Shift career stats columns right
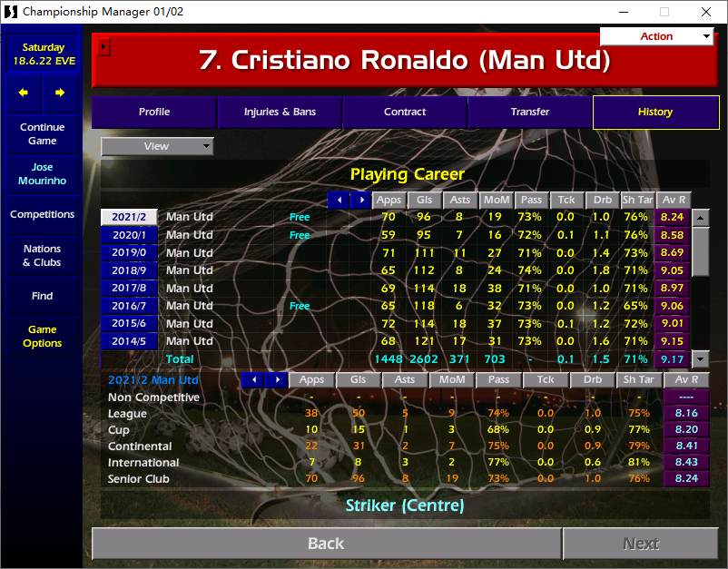Image resolution: width=728 pixels, height=569 pixels. point(360,200)
